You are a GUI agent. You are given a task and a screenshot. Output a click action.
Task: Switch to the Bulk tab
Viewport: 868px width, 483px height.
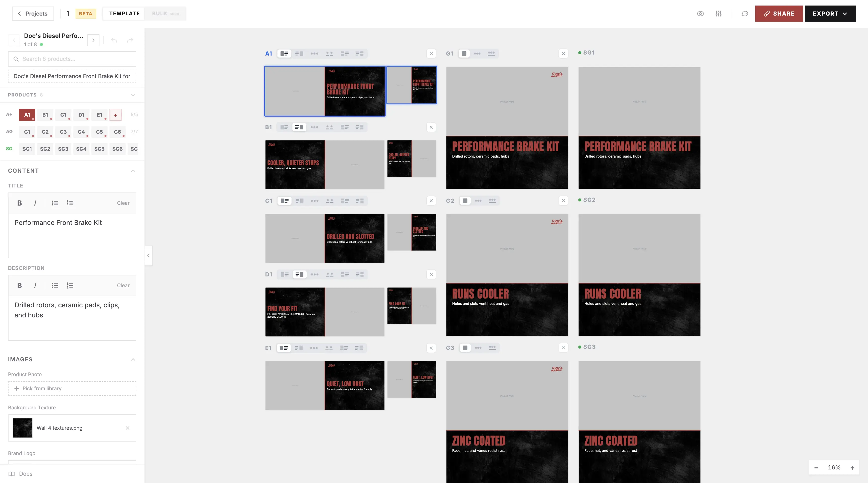click(165, 14)
